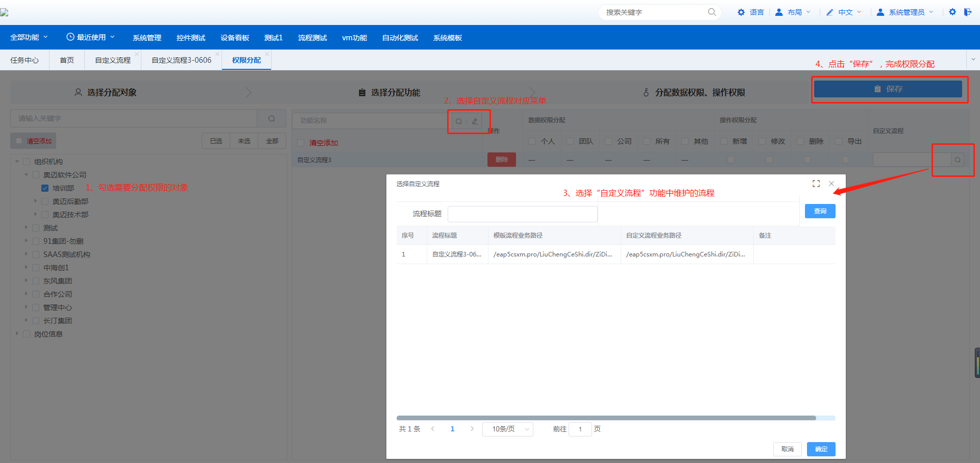Click the logout icon at top right
980x463 pixels.
968,12
